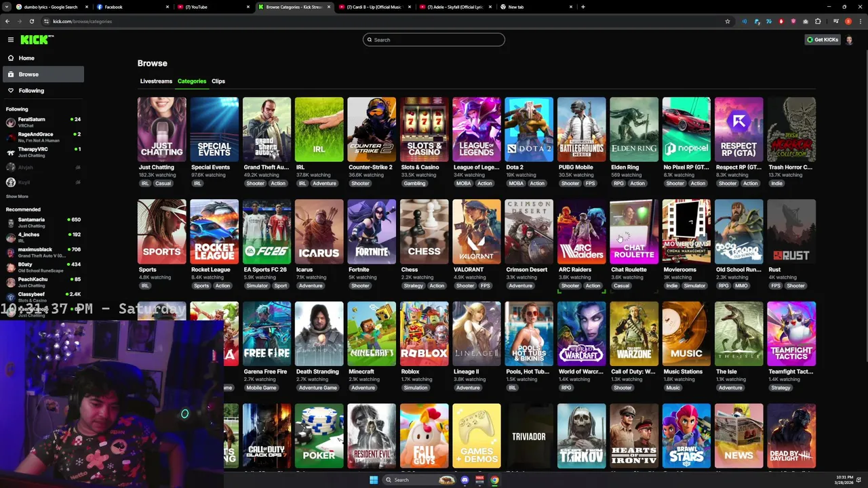Viewport: 868px width, 488px height.
Task: Open maximusblack's recommended channel
Action: [42, 253]
